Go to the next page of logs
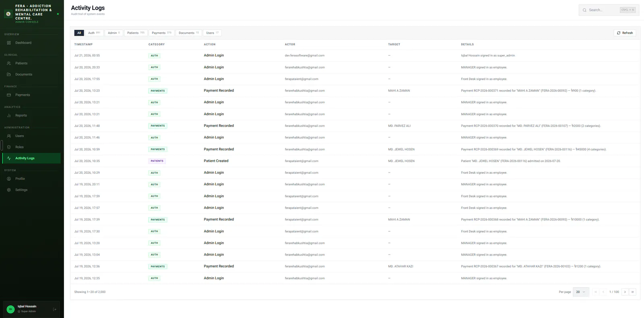Image resolution: width=644 pixels, height=318 pixels. tap(625, 292)
